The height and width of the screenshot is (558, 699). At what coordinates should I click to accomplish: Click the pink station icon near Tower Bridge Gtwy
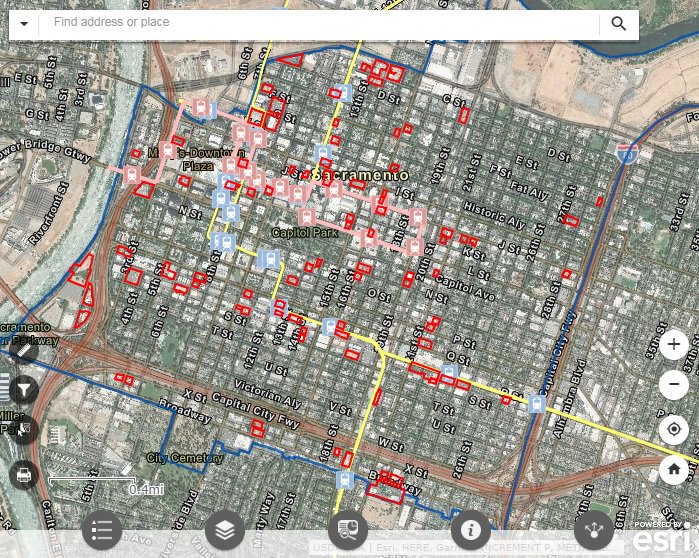pos(132,175)
